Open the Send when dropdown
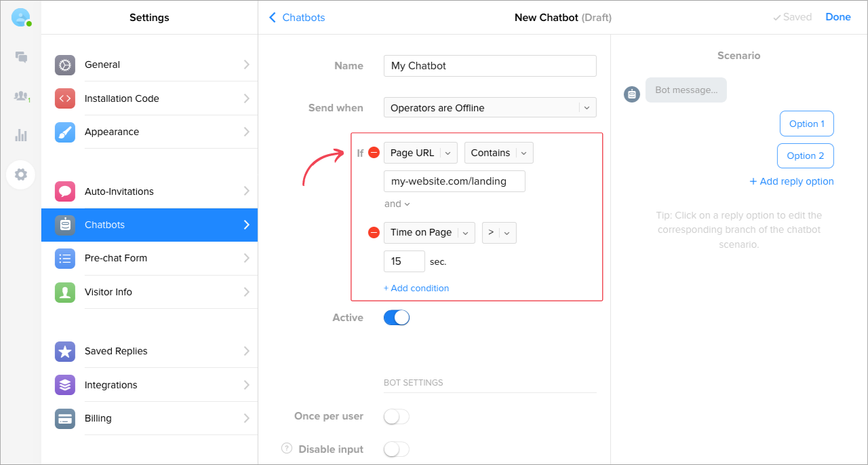Image resolution: width=868 pixels, height=465 pixels. coord(490,108)
